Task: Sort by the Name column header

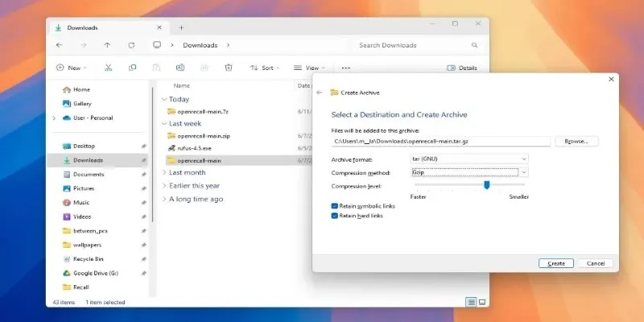Action: point(182,86)
